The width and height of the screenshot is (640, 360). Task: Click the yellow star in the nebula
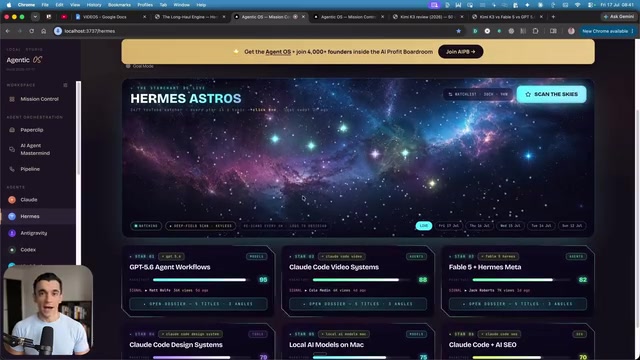click(x=432, y=184)
